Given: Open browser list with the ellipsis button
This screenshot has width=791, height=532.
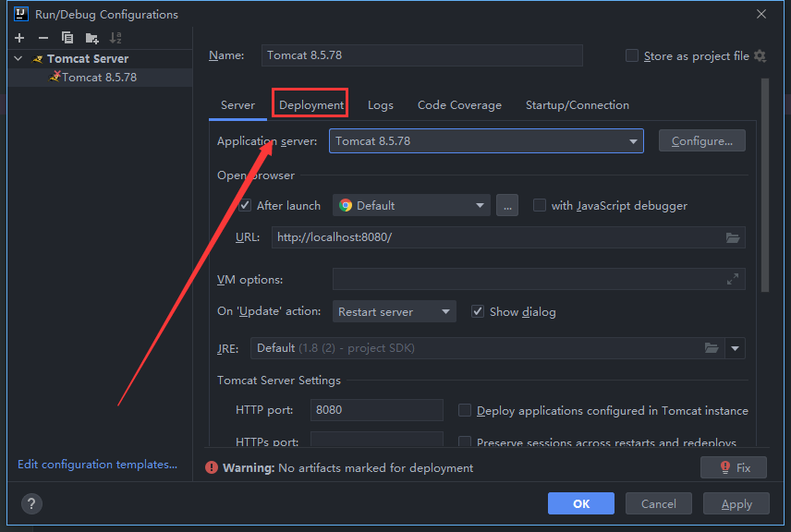Looking at the screenshot, I should coord(507,205).
